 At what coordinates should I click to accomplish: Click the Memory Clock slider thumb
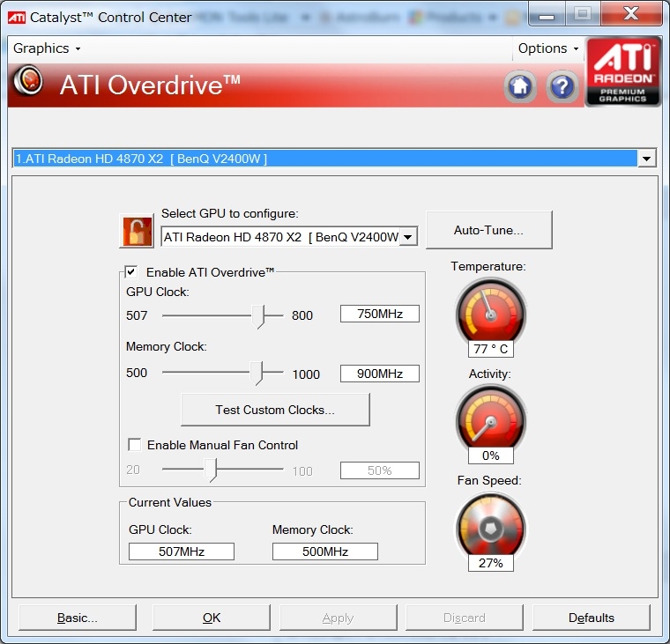click(x=256, y=373)
